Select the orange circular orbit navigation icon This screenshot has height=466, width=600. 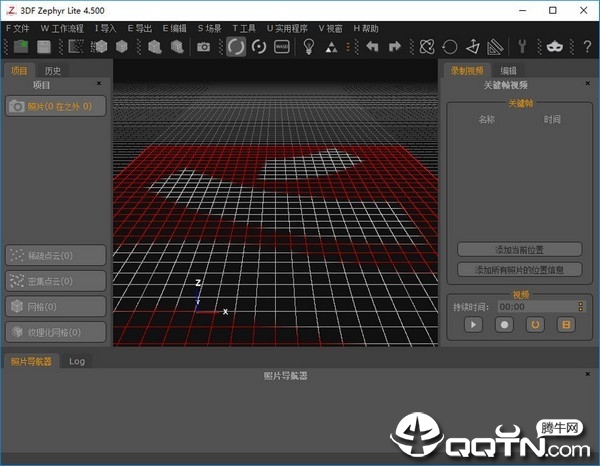236,47
